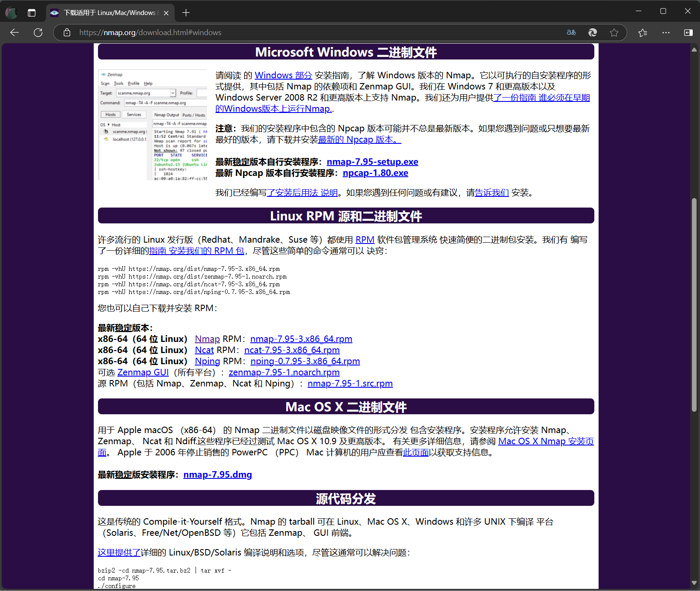The height and width of the screenshot is (591, 700).
Task: Click the page scrollbar thumb
Action: tap(694, 304)
